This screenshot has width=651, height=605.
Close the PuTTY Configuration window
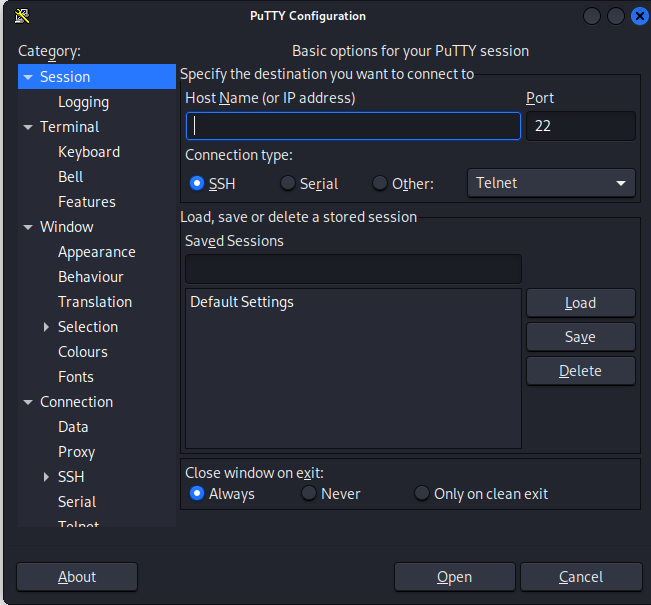(x=640, y=16)
